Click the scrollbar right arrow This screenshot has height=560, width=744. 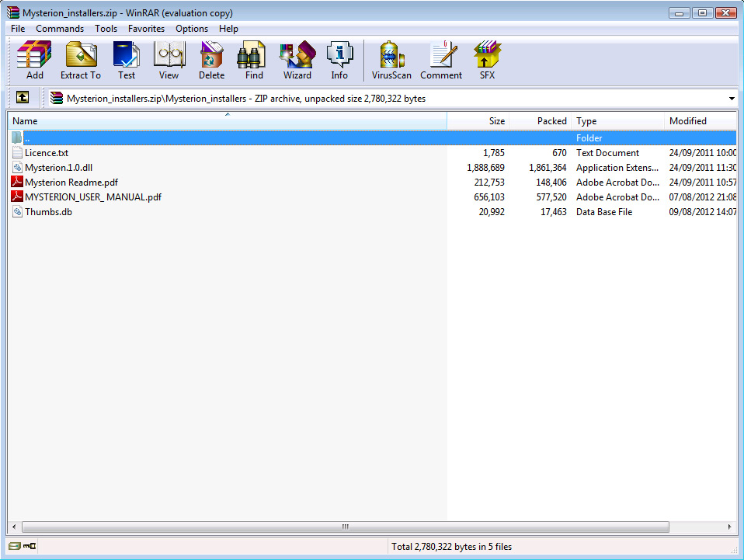click(729, 527)
